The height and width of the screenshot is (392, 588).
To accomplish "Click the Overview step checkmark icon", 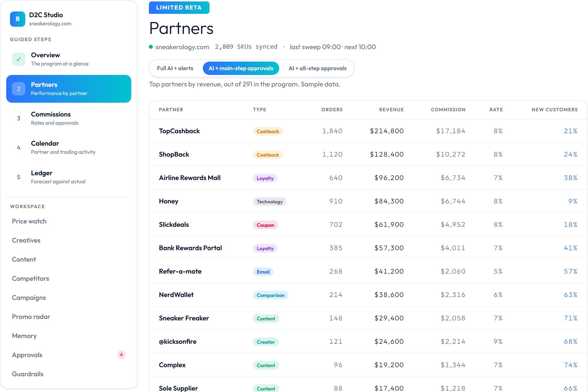I will [18, 59].
